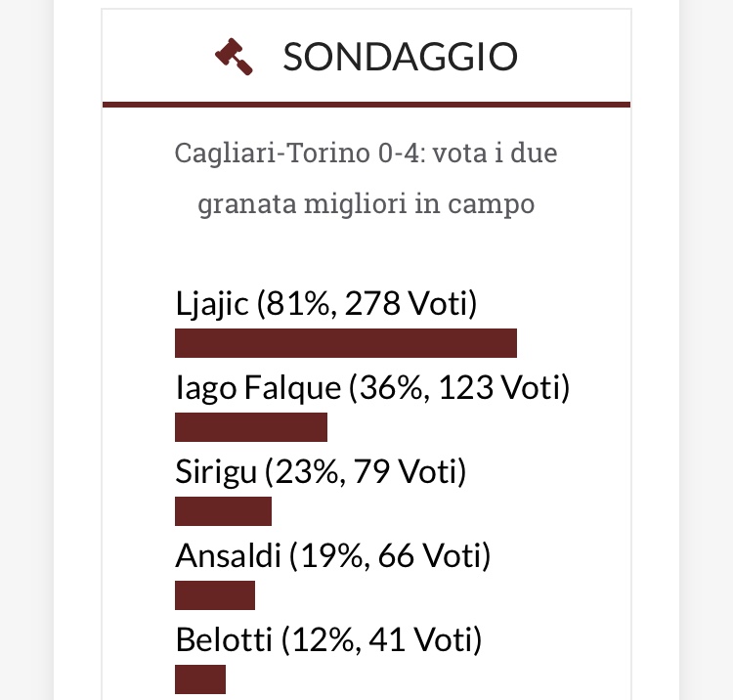The height and width of the screenshot is (700, 733).
Task: Click the Ljajic result bar
Action: coord(345,344)
